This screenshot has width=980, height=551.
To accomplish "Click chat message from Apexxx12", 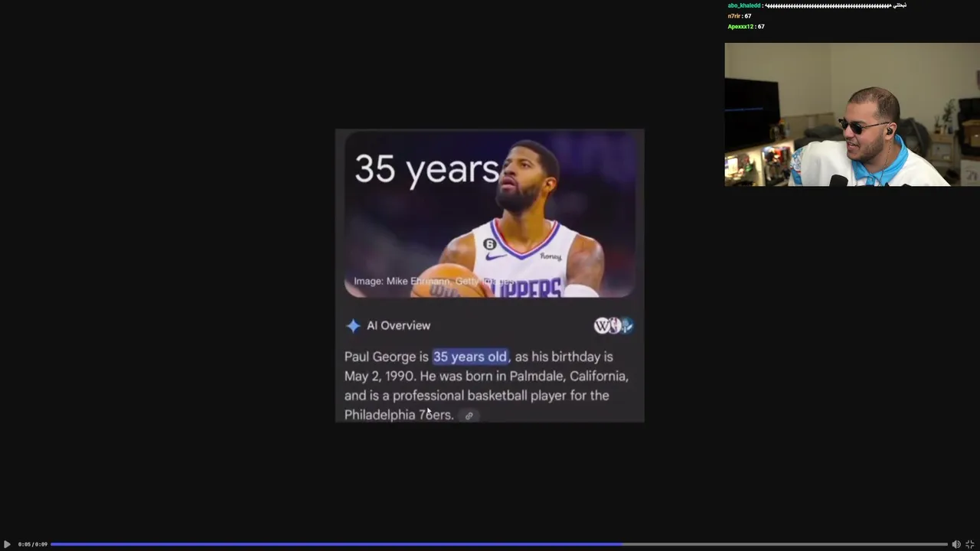I will pos(746,27).
